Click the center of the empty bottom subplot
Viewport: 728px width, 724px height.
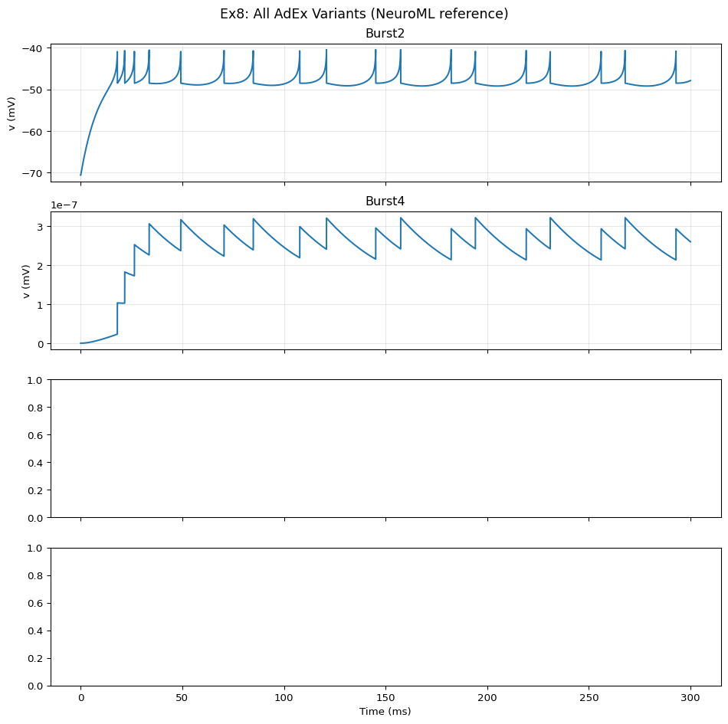point(385,617)
